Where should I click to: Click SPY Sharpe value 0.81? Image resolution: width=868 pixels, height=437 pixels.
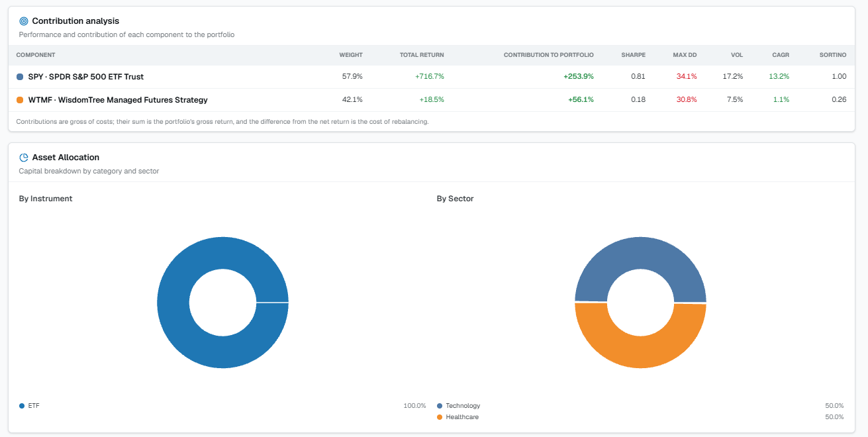click(638, 77)
